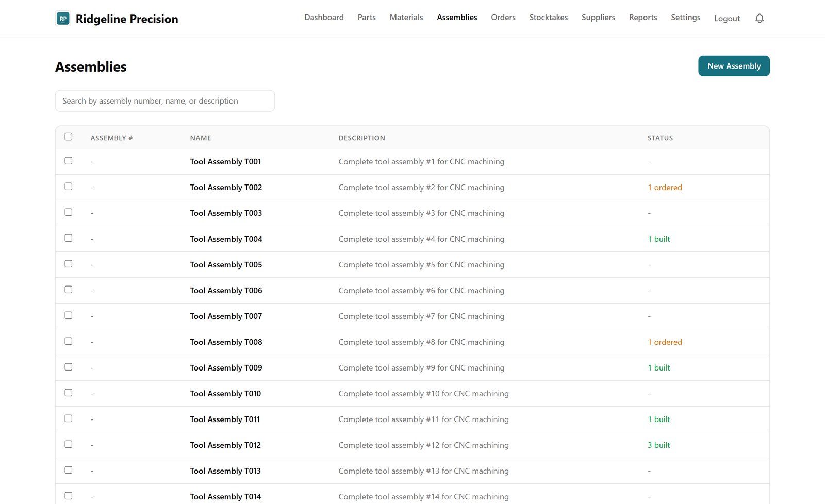Select the Tool Assembly T013 row checkbox
The image size is (825, 504).
click(x=69, y=470)
